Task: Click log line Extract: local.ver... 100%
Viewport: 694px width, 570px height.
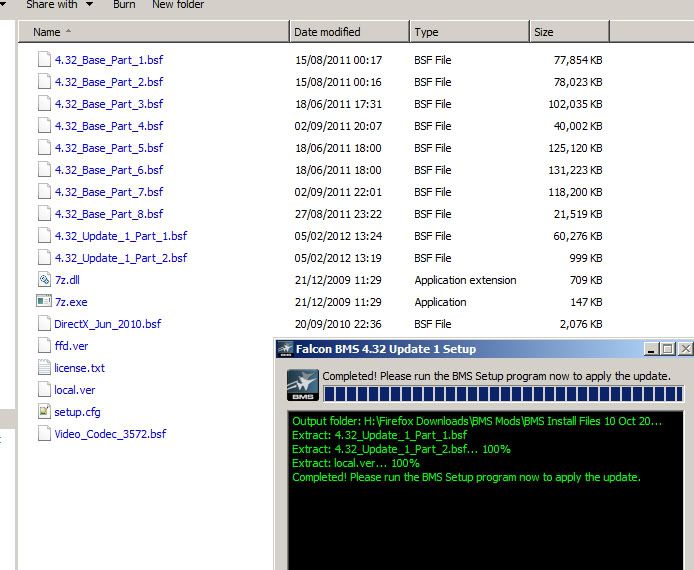Action: pos(355,463)
